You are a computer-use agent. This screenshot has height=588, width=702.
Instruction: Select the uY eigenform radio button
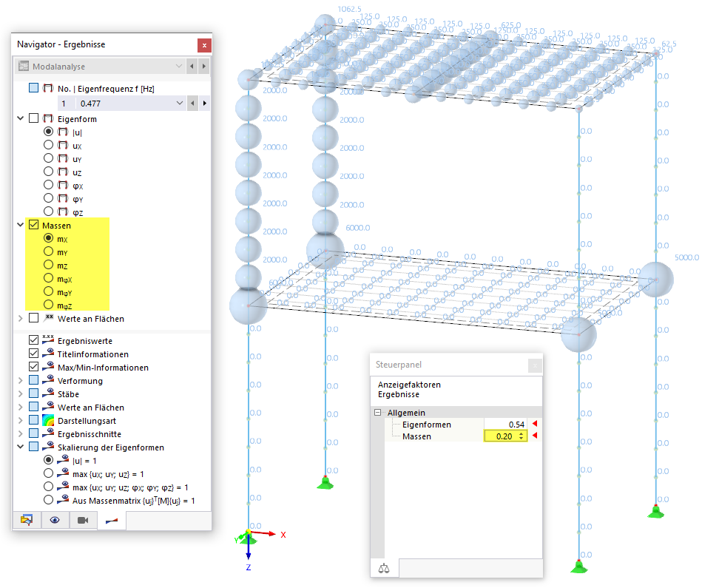(48, 158)
